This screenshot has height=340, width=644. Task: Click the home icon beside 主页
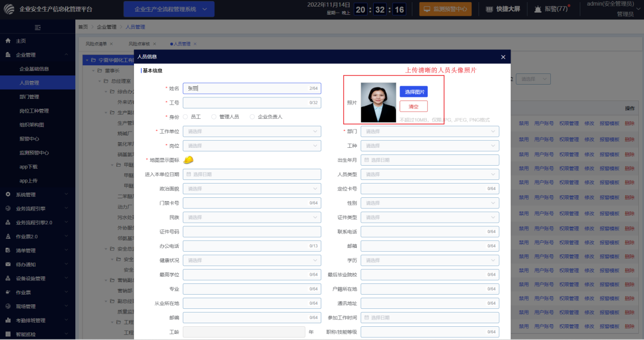point(8,41)
